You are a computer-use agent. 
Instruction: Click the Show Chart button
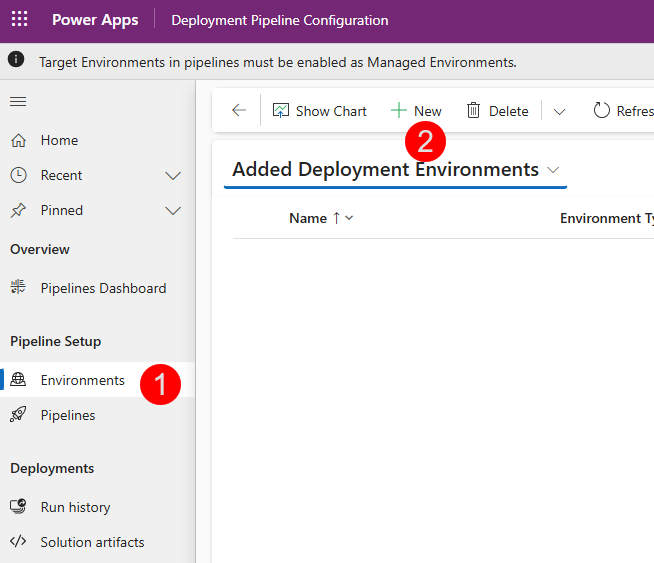pos(319,111)
